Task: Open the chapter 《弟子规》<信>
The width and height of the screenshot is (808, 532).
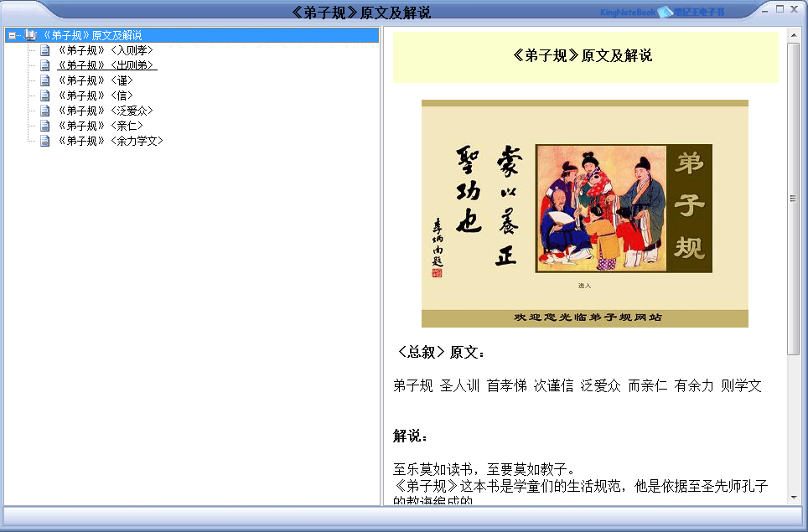Action: point(96,96)
